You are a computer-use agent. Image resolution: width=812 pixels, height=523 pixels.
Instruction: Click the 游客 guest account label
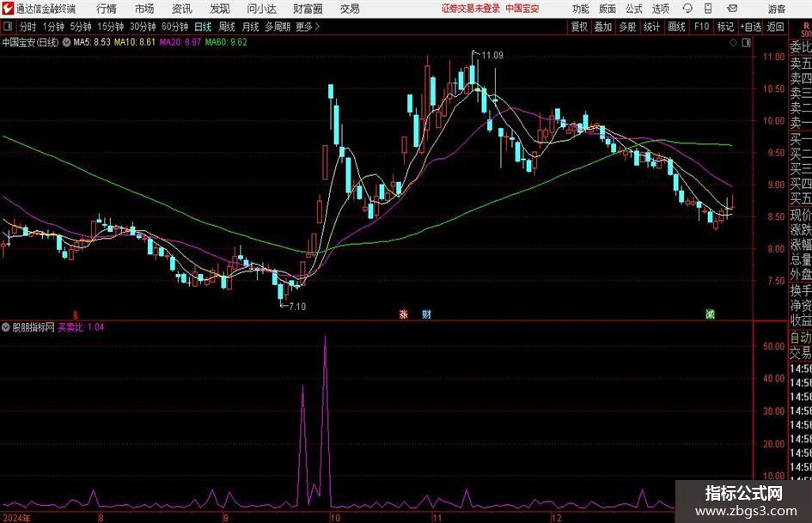[777, 9]
